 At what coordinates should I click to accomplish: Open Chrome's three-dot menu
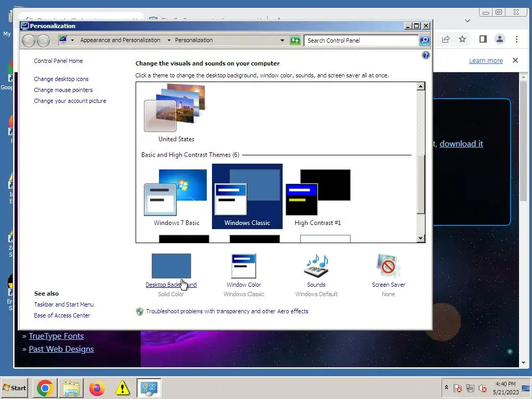516,39
